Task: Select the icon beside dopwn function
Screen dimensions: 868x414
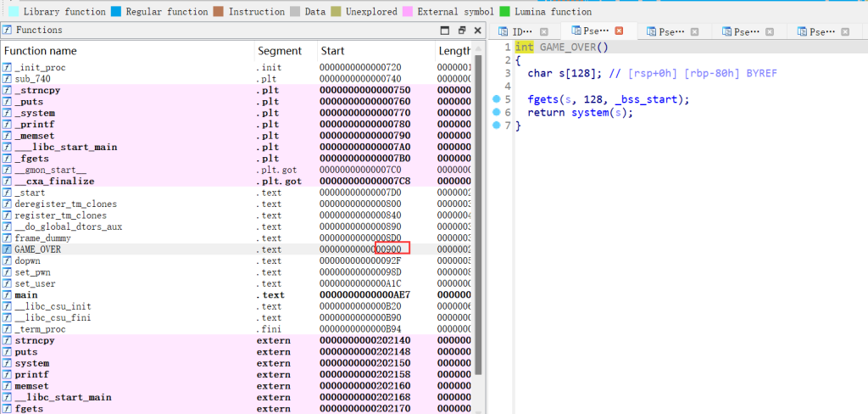Action: click(x=8, y=260)
